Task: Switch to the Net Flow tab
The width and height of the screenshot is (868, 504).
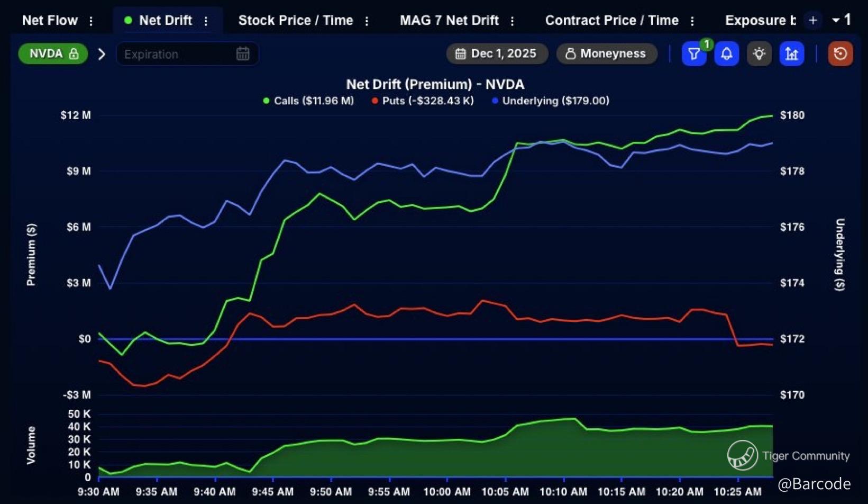Action: 50,20
